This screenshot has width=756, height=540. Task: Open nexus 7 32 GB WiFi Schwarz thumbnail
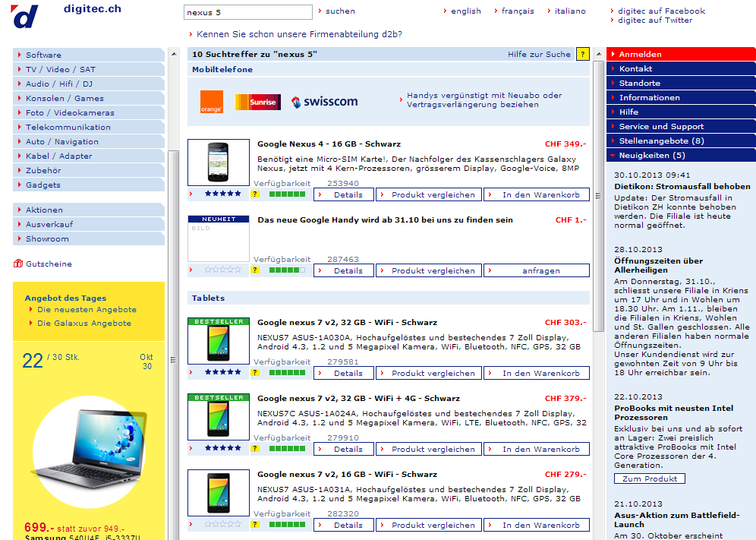click(x=219, y=341)
